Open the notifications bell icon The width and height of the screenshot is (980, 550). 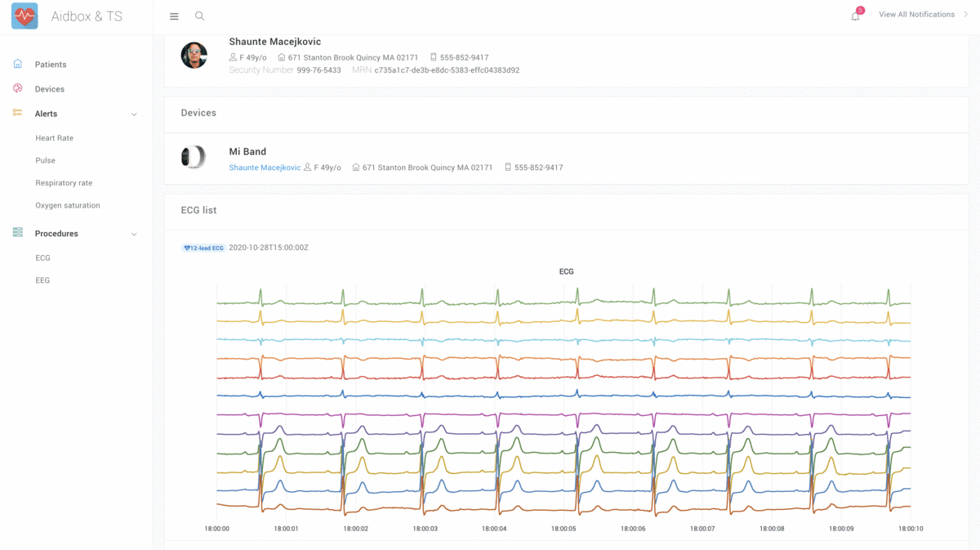(x=855, y=16)
